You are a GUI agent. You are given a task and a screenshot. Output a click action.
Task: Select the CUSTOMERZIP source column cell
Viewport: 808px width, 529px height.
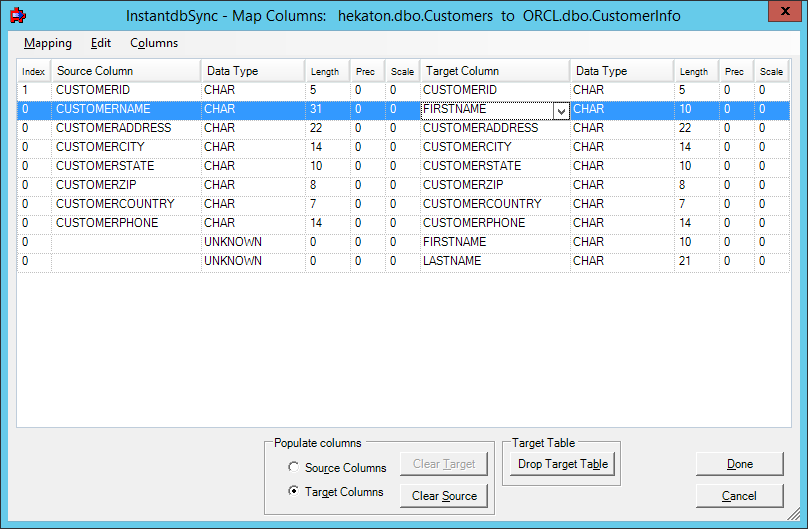pos(126,185)
